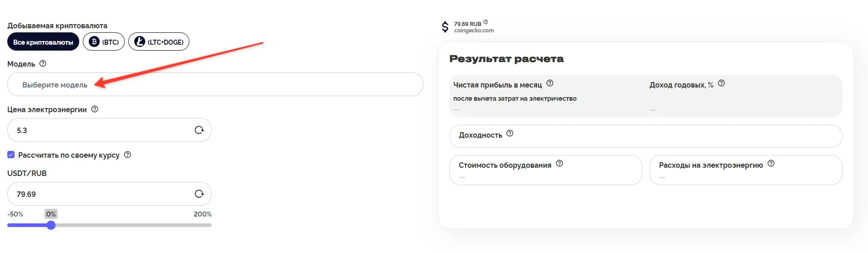Click help icon next to Рассчитать по своему курсу
This screenshot has height=253, width=868.
127,155
